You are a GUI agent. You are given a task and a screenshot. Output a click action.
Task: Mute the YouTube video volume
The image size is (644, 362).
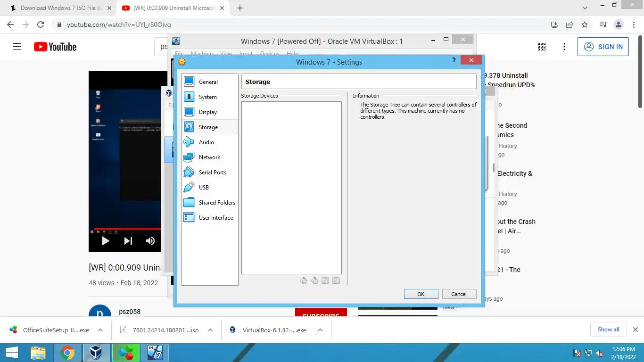(x=150, y=241)
